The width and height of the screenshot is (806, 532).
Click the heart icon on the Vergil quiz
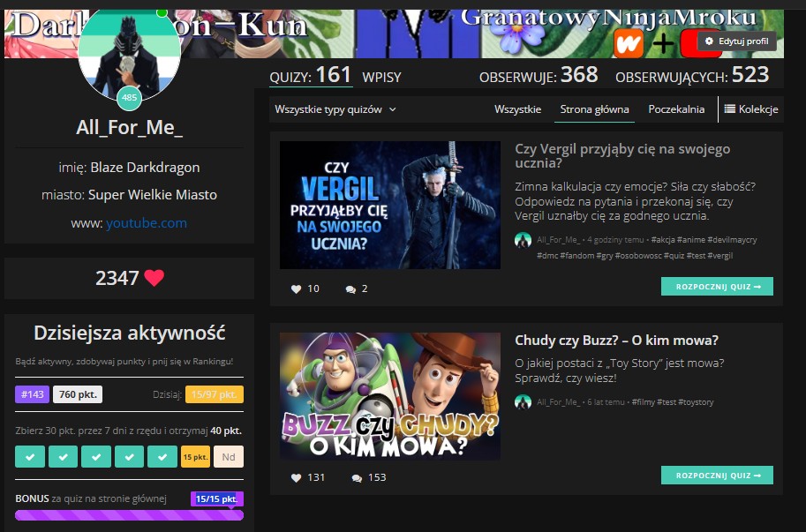[x=296, y=288]
